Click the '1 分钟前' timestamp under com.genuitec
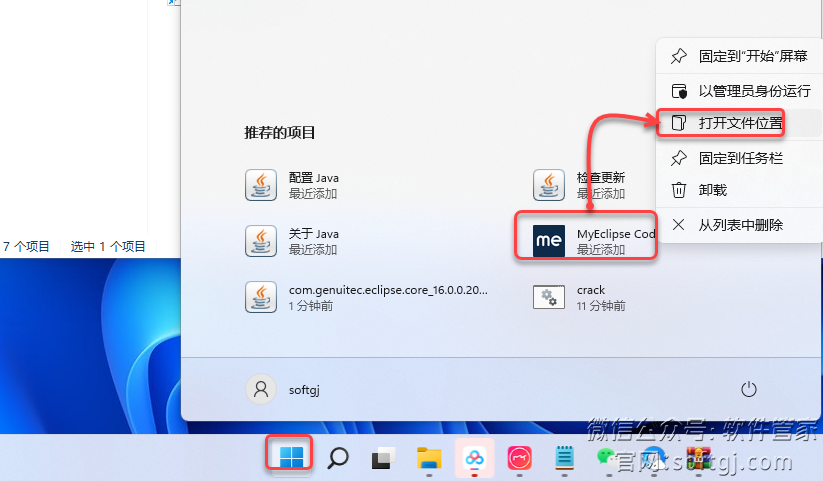Image resolution: width=823 pixels, height=481 pixels. [x=311, y=306]
